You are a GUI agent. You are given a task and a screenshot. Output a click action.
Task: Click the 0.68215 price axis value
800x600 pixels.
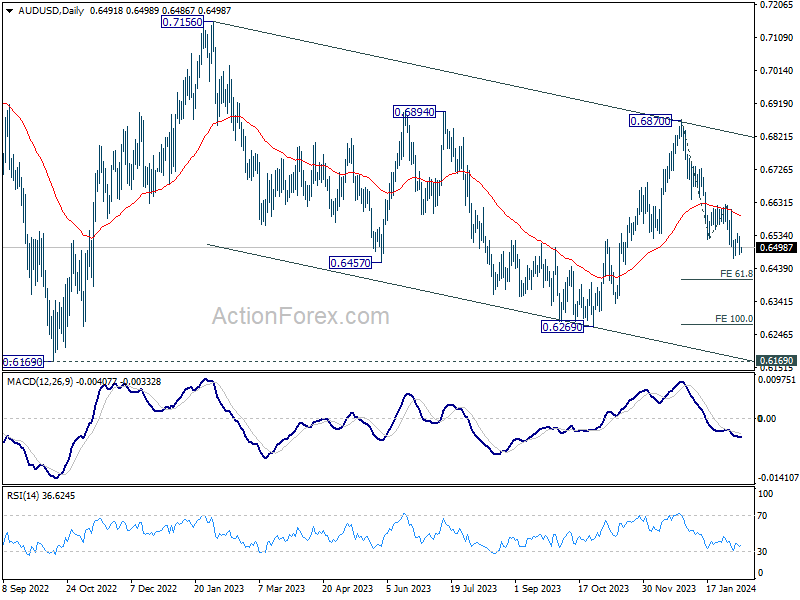coord(776,137)
